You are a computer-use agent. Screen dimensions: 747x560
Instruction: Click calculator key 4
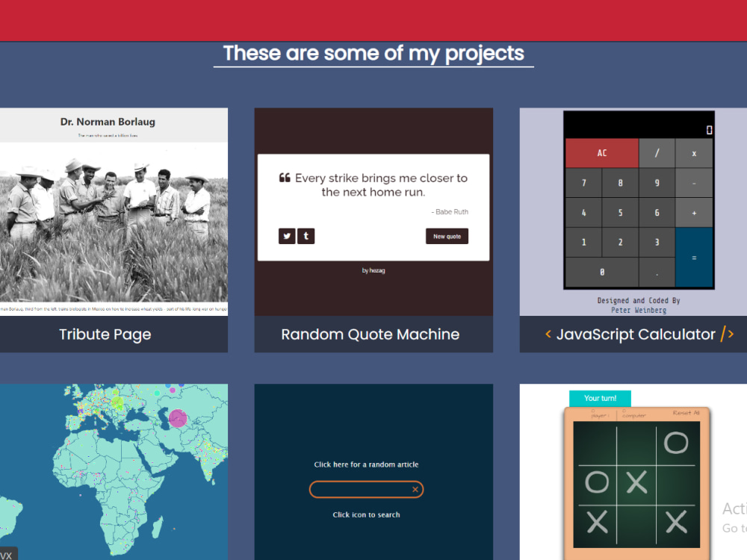click(583, 213)
